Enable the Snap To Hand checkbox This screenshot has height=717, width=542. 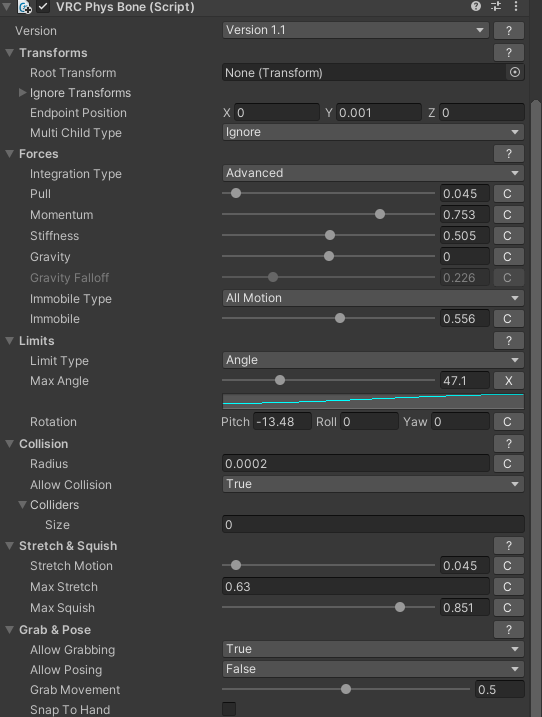(229, 709)
